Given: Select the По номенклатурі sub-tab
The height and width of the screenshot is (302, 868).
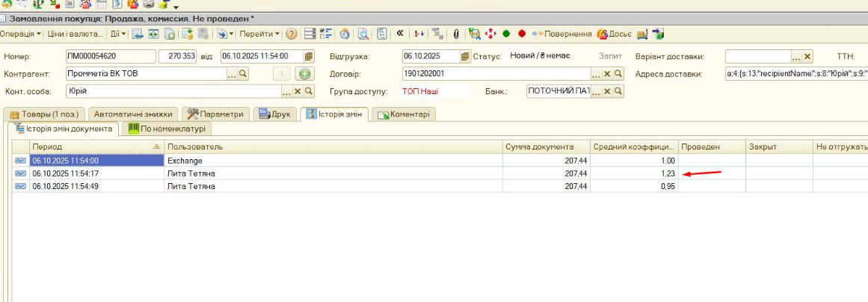Looking at the screenshot, I should [167, 129].
